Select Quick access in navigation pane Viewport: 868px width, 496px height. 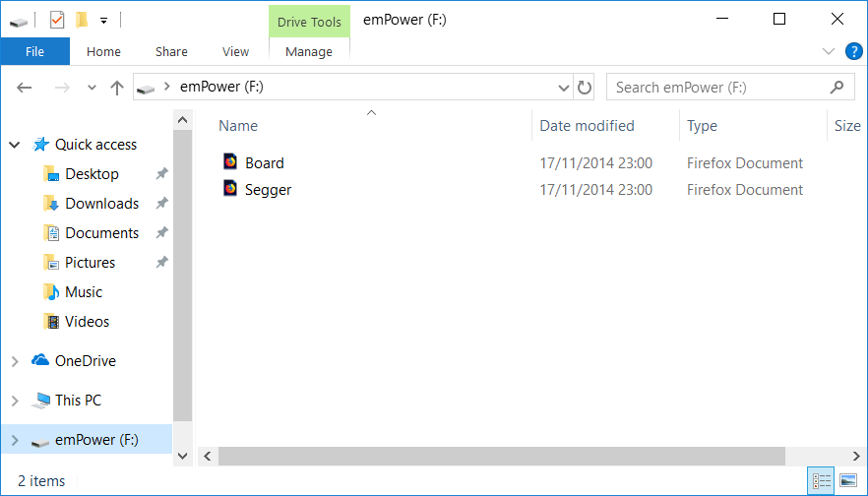(x=95, y=145)
